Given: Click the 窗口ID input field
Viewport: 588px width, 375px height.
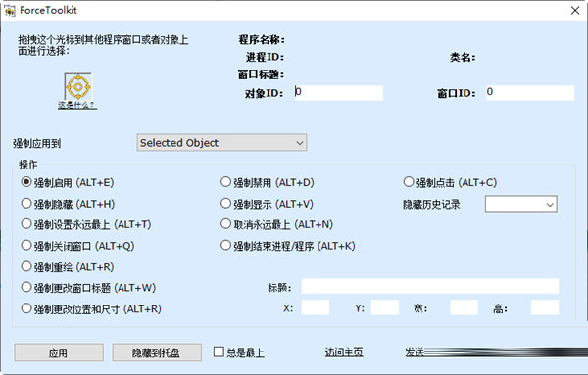Looking at the screenshot, I should click(530, 93).
